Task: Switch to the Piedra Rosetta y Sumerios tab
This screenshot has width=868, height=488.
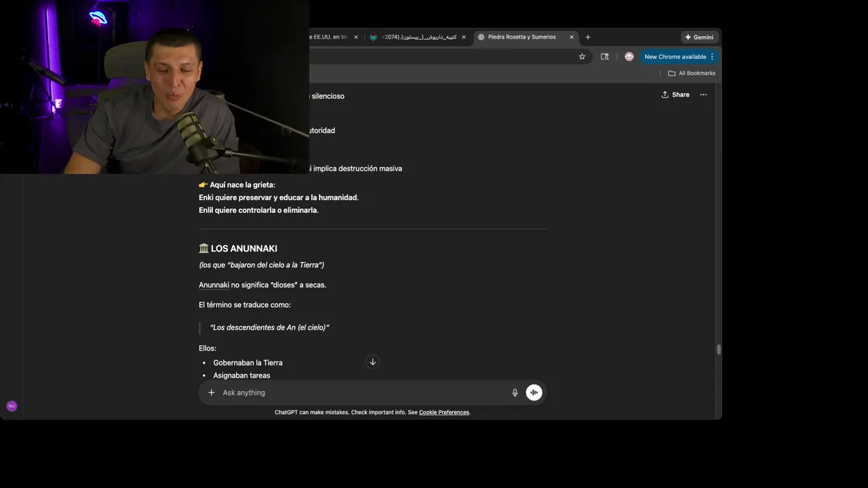Action: pyautogui.click(x=521, y=37)
